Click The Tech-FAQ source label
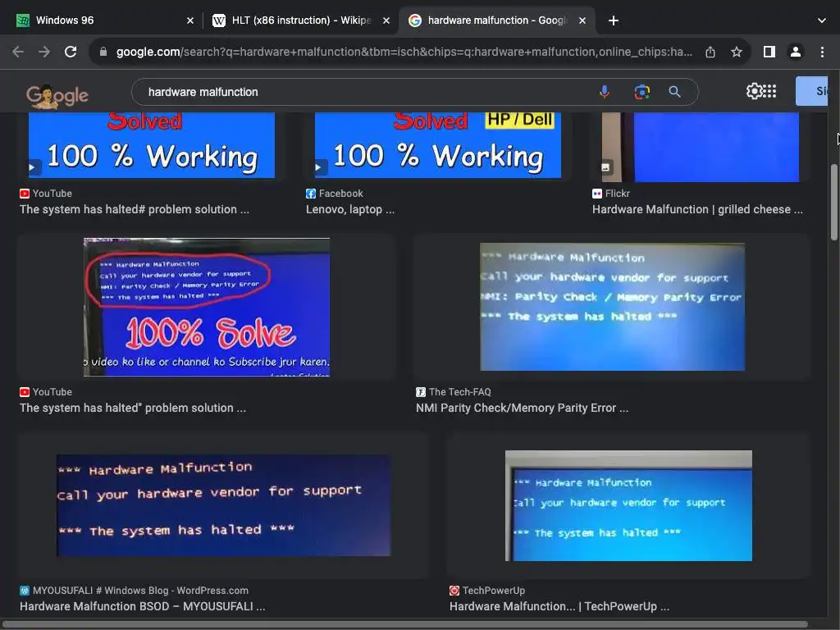The image size is (840, 630). click(459, 392)
